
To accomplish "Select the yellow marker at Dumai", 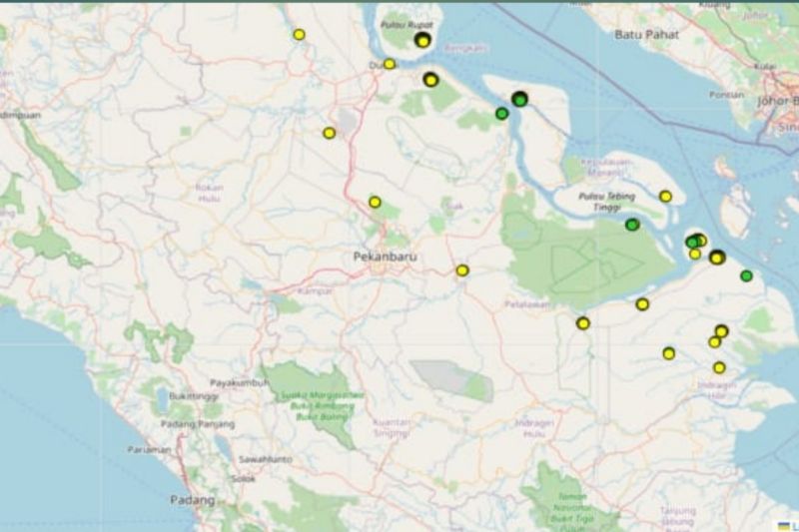I will tap(390, 64).
